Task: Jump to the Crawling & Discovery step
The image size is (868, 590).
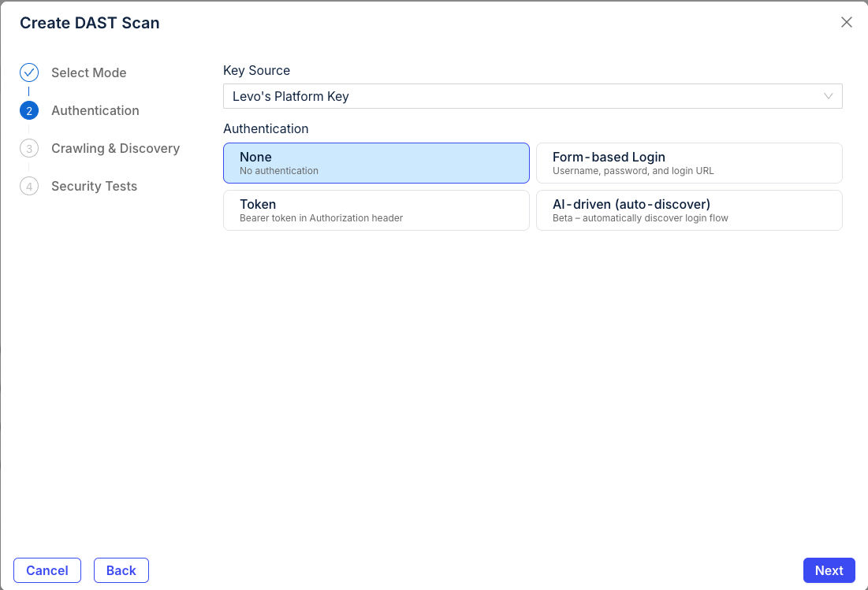Action: 115,149
